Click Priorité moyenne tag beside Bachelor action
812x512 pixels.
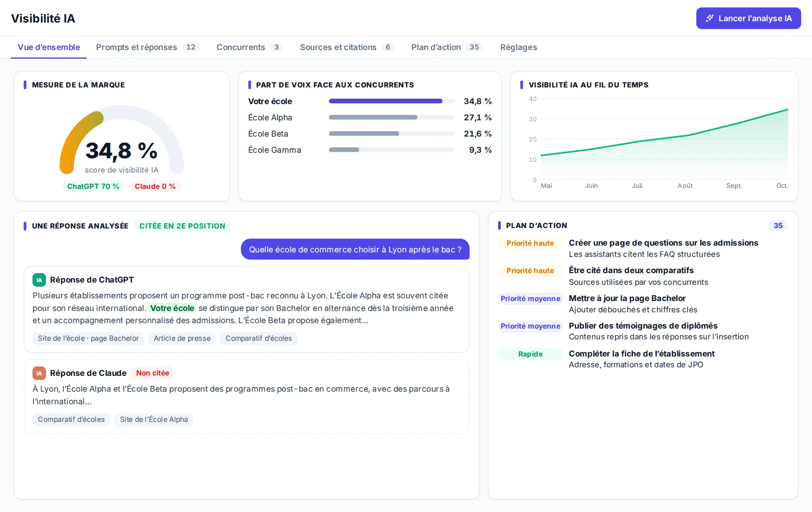[x=531, y=299]
